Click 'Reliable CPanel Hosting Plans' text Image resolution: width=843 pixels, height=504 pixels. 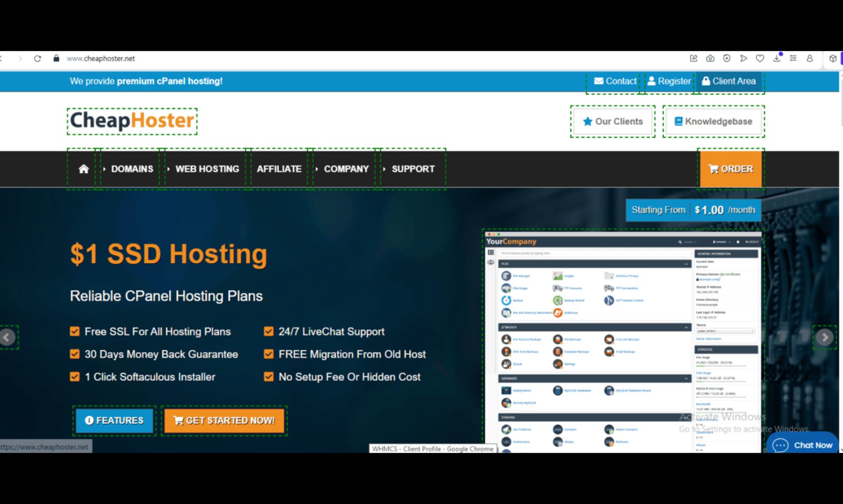tap(166, 296)
